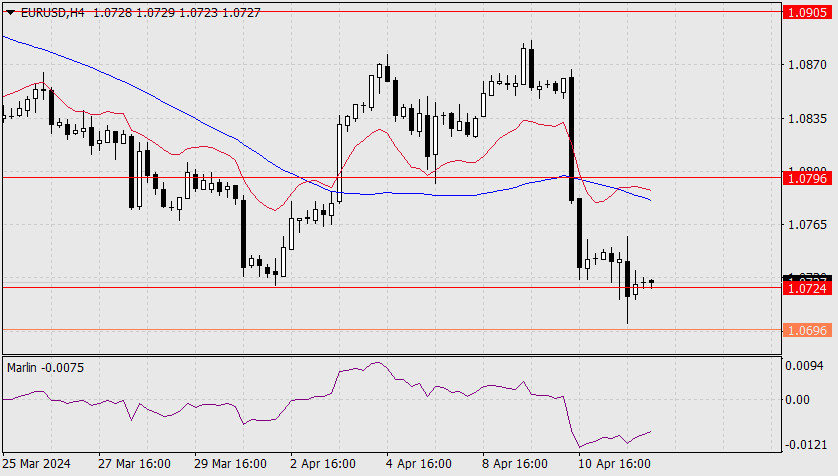This screenshot has width=838, height=476.
Task: Click the 0.0094 Marlin scale value
Action: (x=805, y=365)
